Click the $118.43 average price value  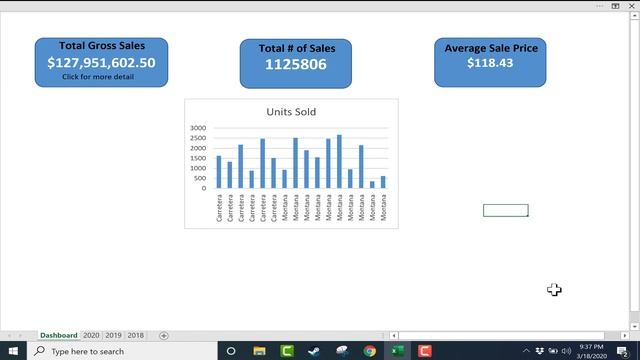490,63
